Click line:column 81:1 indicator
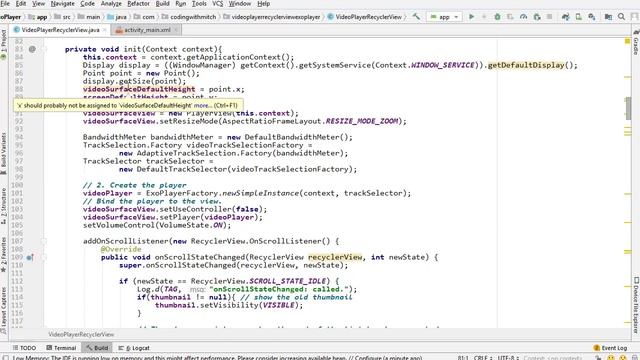This screenshot has height=360, width=640. point(463,358)
